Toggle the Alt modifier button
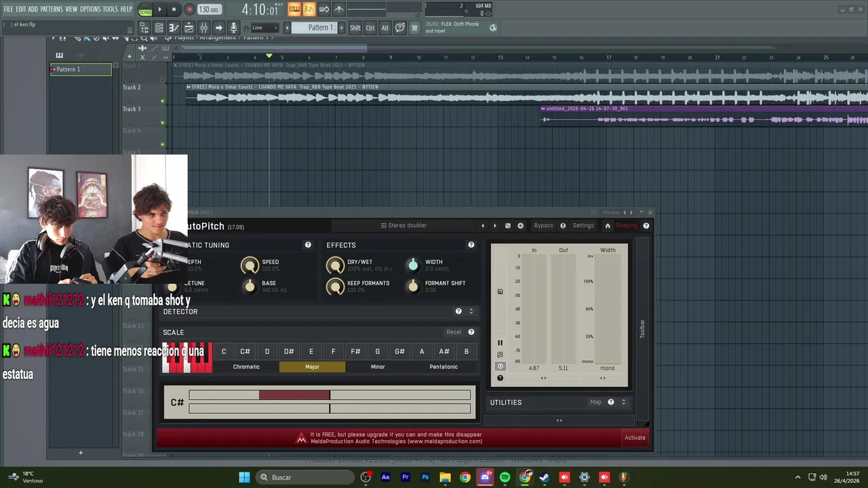Viewport: 868px width, 488px height. [x=385, y=28]
